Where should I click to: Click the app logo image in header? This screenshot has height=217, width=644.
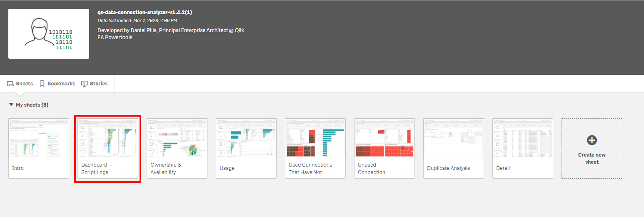point(49,34)
